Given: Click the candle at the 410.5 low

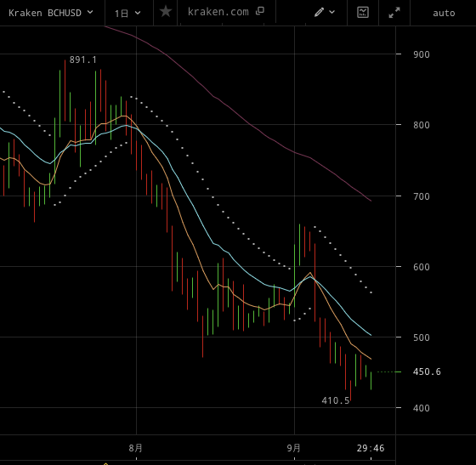Looking at the screenshot, I should click(x=350, y=390).
